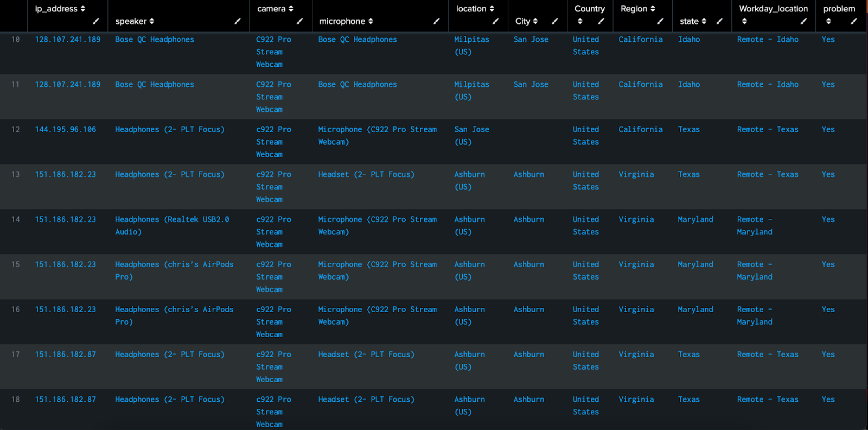Sort by Country using its arrows
This screenshot has width=868, height=430.
[x=580, y=21]
